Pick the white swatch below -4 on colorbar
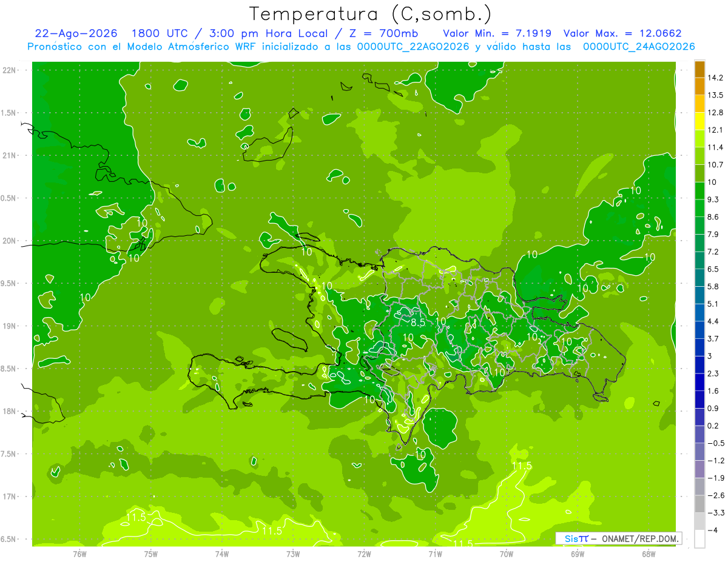 pos(699,538)
